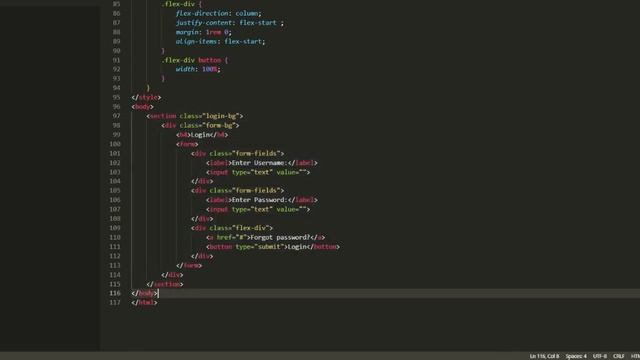Click the closing form tag
The width and height of the screenshot is (640, 360).
click(x=189, y=265)
